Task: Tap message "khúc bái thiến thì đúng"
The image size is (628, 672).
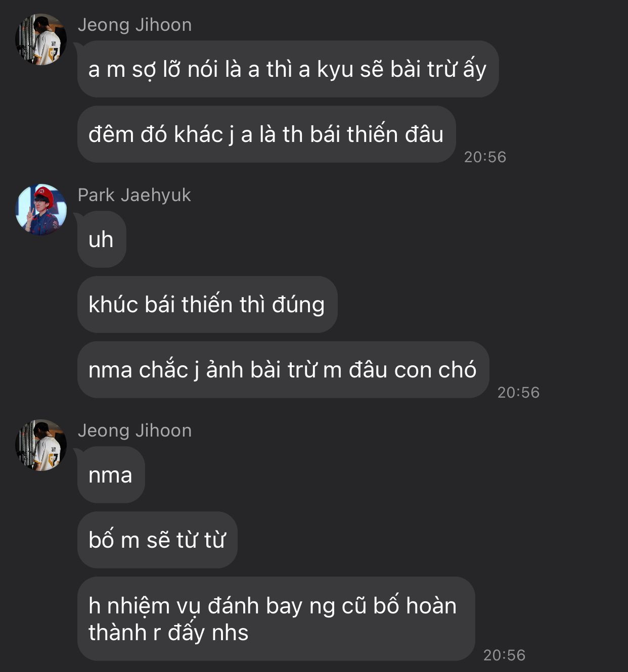Action: click(207, 305)
